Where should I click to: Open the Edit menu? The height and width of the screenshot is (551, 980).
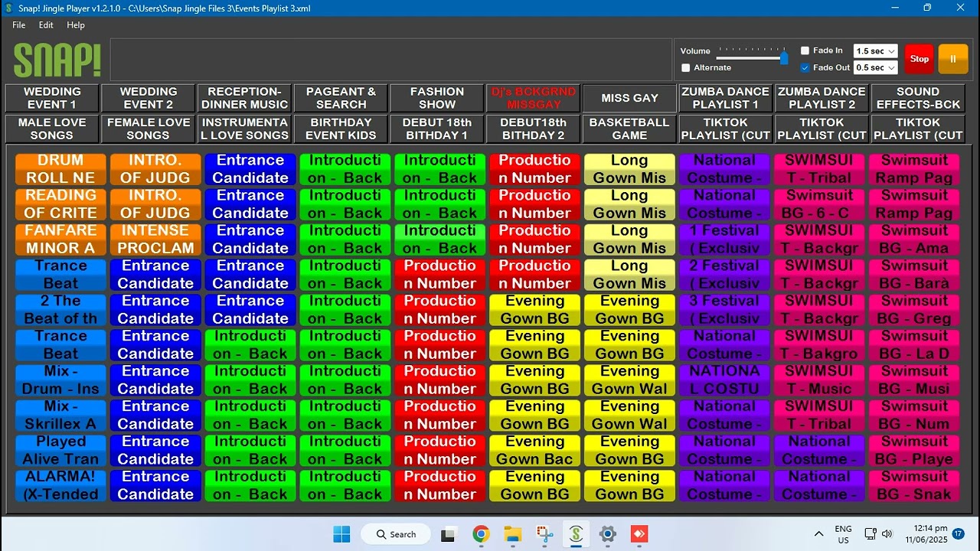pos(46,25)
